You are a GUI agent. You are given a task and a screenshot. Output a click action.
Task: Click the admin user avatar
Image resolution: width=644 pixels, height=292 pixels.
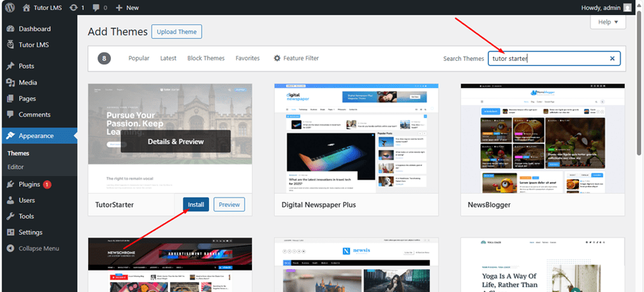point(628,7)
